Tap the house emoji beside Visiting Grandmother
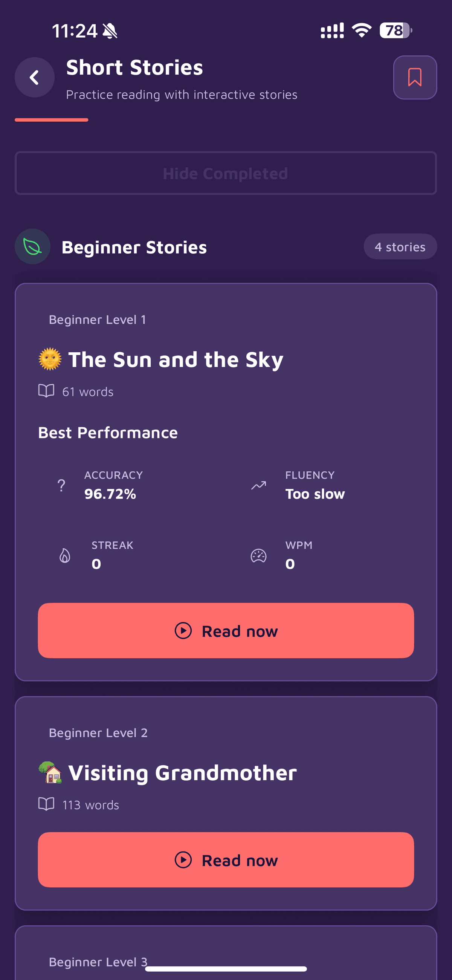Viewport: 452px width, 980px height. [x=50, y=772]
